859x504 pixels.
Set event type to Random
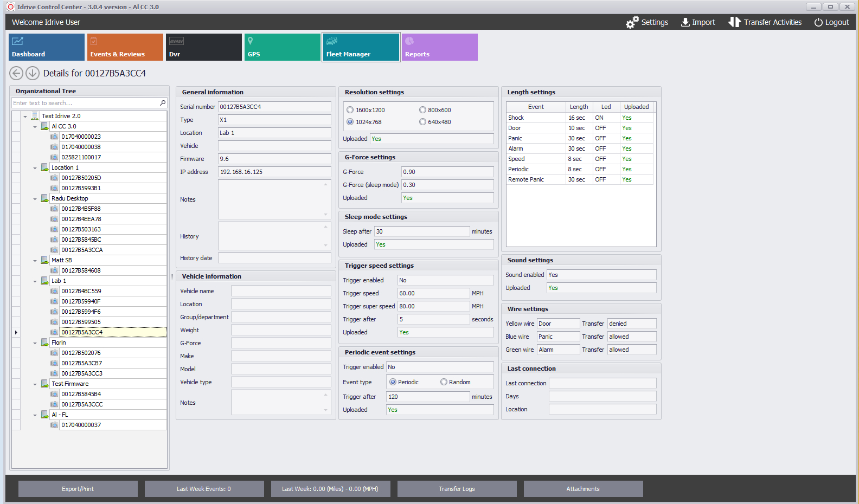(x=444, y=382)
